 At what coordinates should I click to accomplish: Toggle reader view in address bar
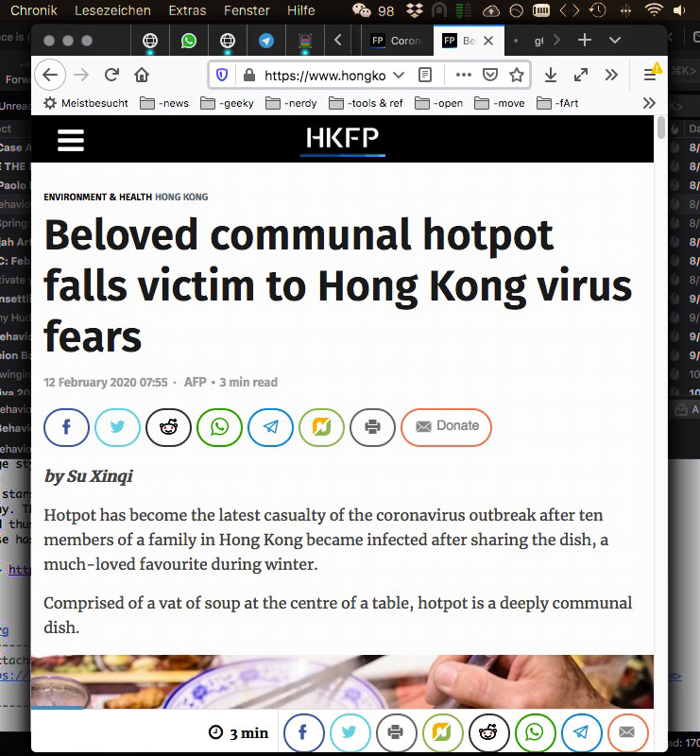pos(425,75)
